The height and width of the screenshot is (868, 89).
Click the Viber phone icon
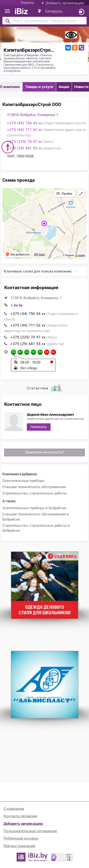coord(81,48)
